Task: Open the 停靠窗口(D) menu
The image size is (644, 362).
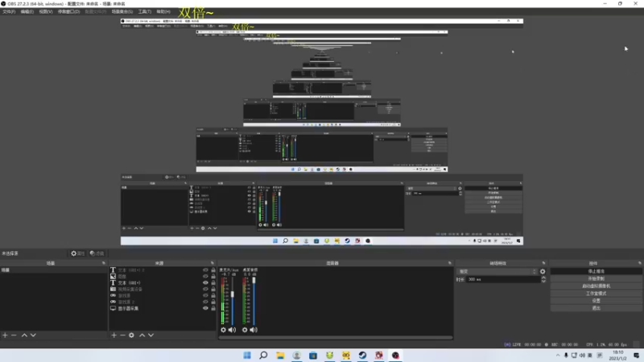Action: (68, 12)
